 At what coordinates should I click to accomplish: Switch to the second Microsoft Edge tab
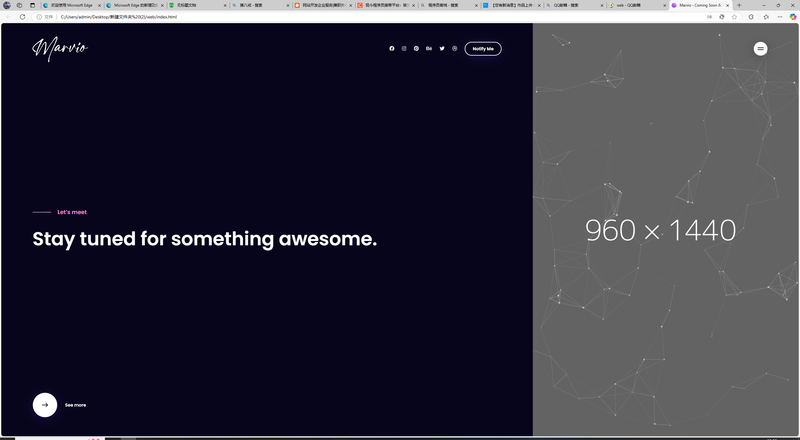click(x=135, y=5)
